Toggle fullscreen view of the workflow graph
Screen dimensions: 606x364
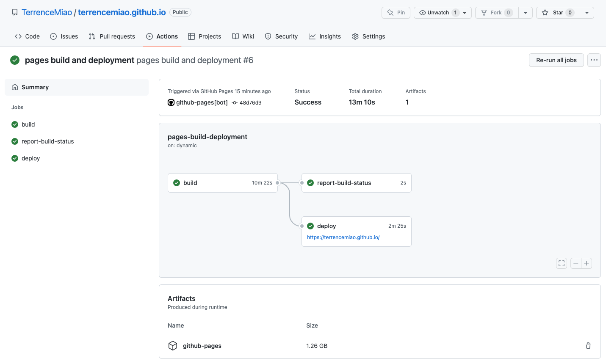click(561, 263)
